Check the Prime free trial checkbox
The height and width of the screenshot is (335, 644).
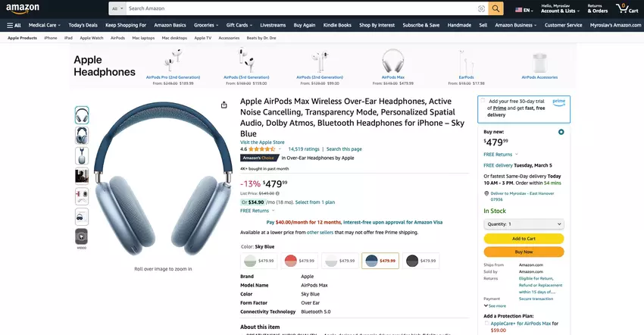tap(483, 100)
